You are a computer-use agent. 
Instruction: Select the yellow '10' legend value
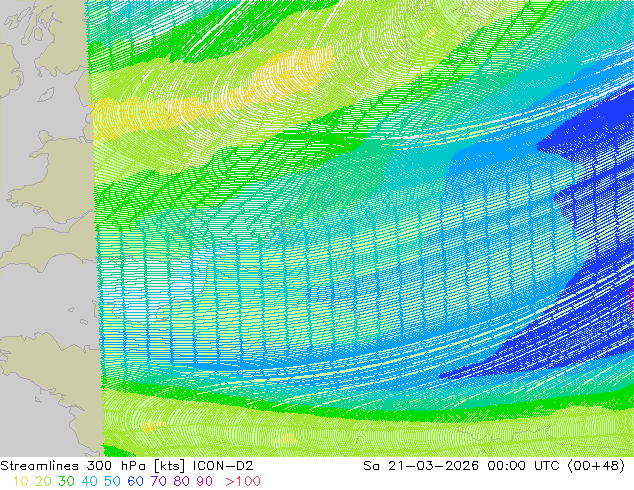(20, 482)
